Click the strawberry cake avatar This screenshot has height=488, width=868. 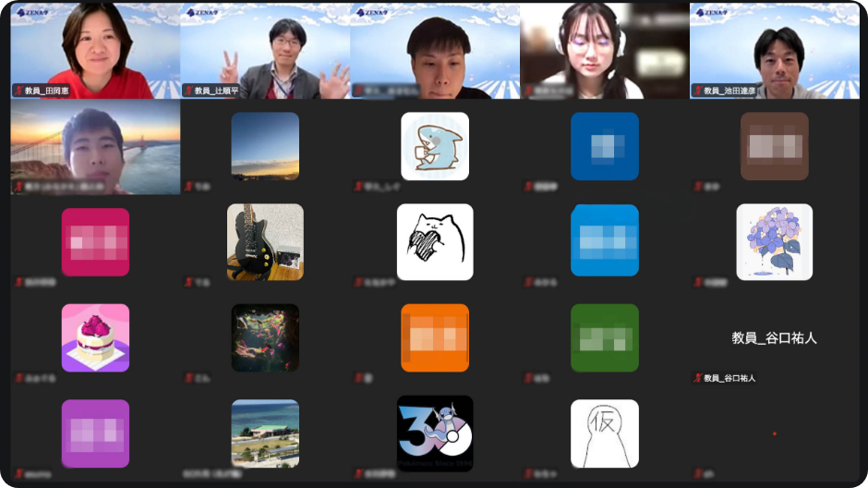(95, 337)
